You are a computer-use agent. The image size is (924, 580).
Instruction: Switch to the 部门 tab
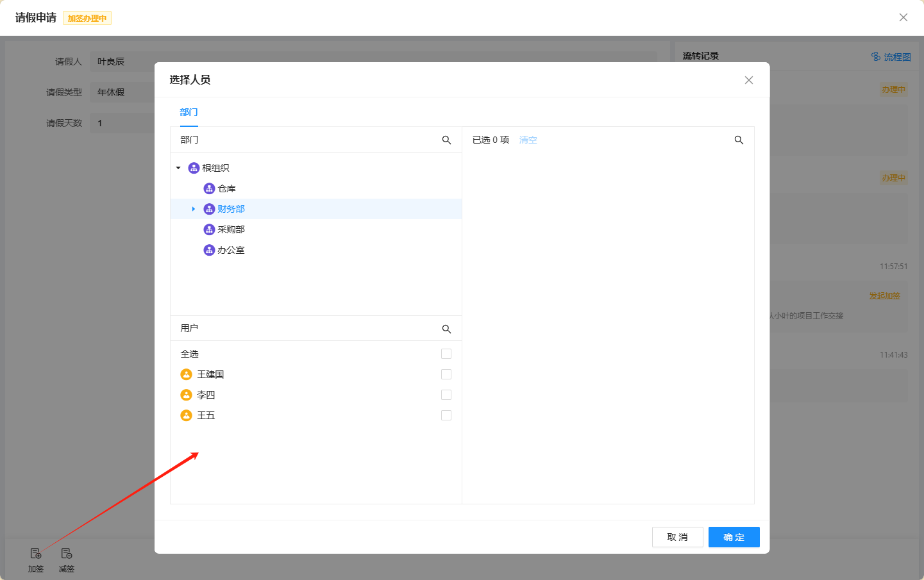pos(189,112)
